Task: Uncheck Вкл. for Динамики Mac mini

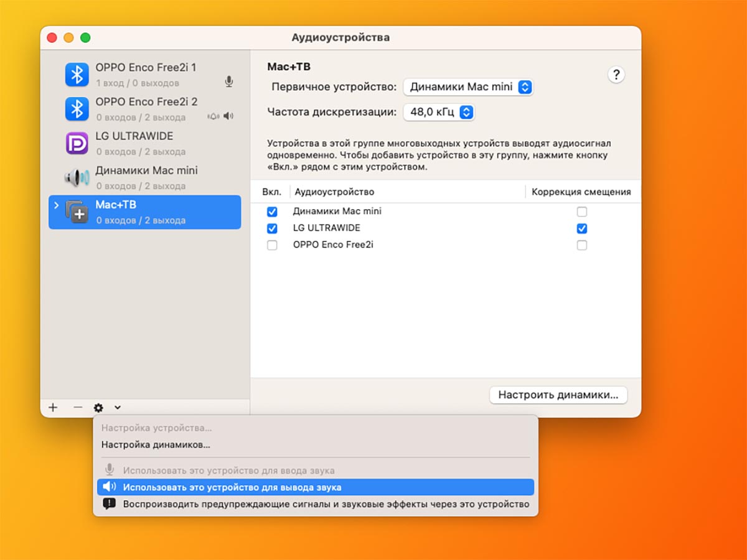Action: click(272, 212)
